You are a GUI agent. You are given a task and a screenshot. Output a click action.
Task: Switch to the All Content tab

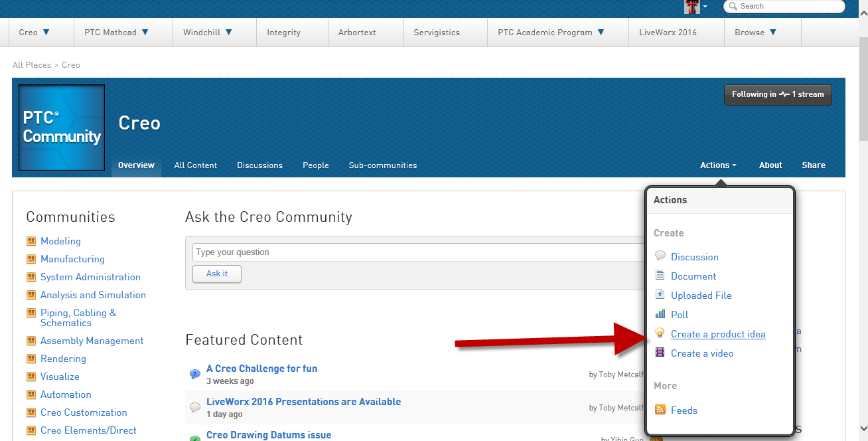(x=196, y=165)
